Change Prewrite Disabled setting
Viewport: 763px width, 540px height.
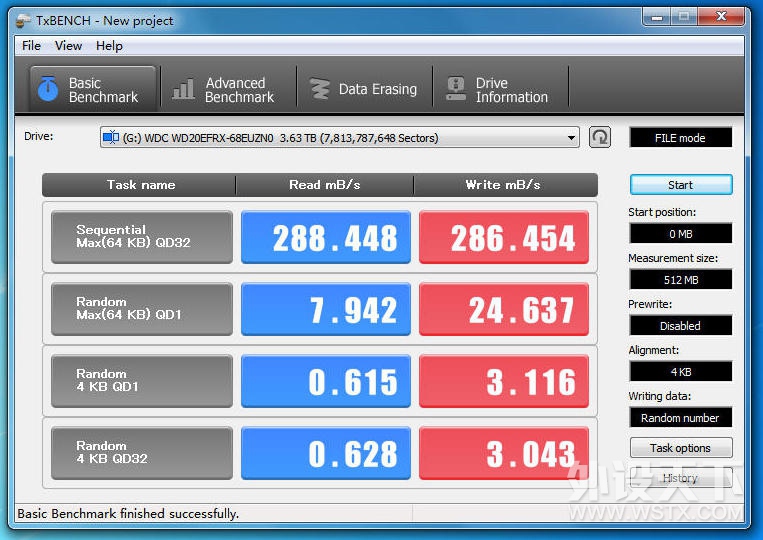(x=680, y=325)
